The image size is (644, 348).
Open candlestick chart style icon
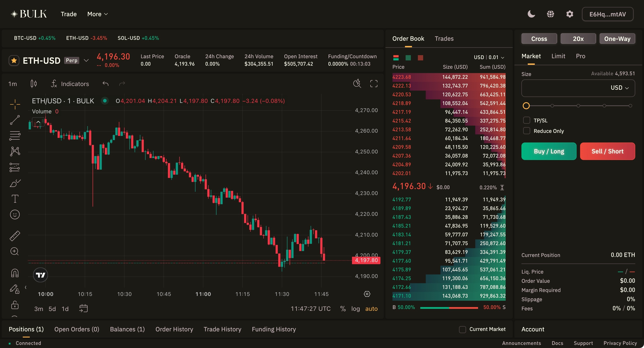tap(33, 84)
